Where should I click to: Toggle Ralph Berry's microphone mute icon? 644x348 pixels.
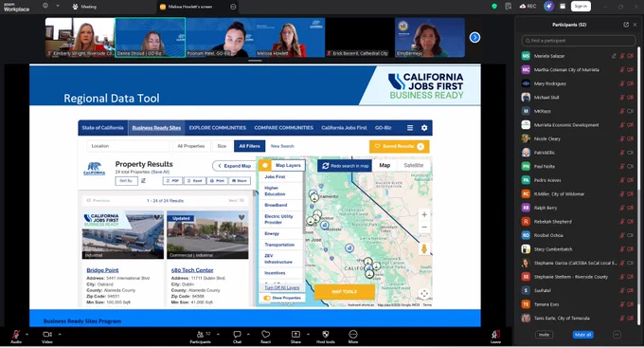pos(622,208)
